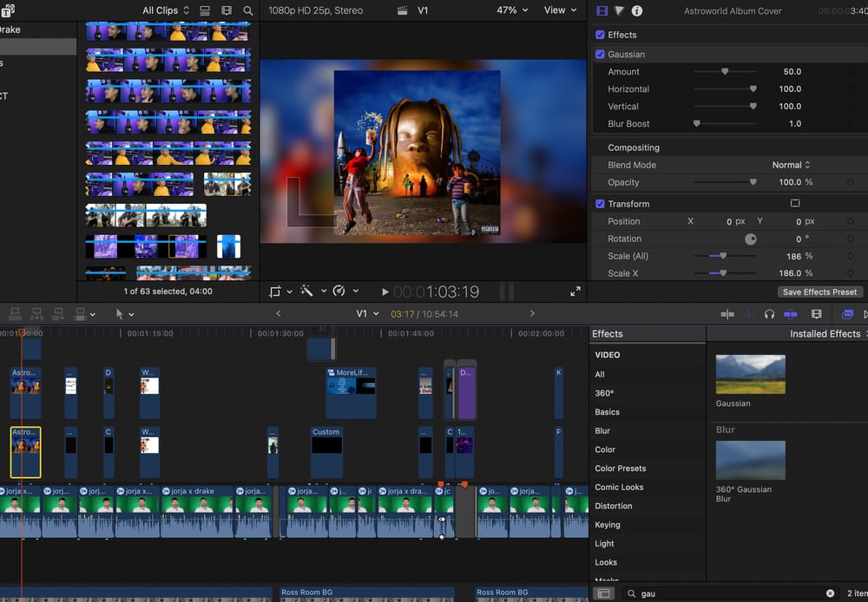This screenshot has height=602, width=868.
Task: Select the Blur effects category
Action: pyautogui.click(x=602, y=430)
